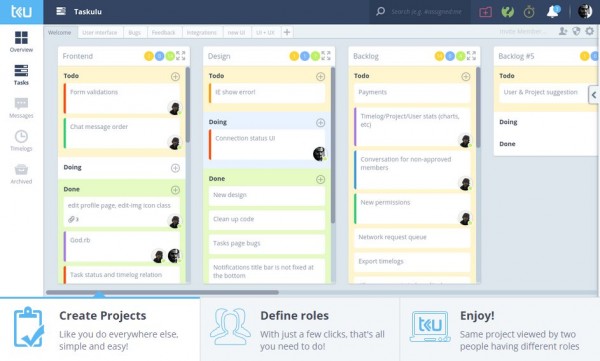Open the Messages sidebar icon
The image size is (600, 361).
click(21, 108)
